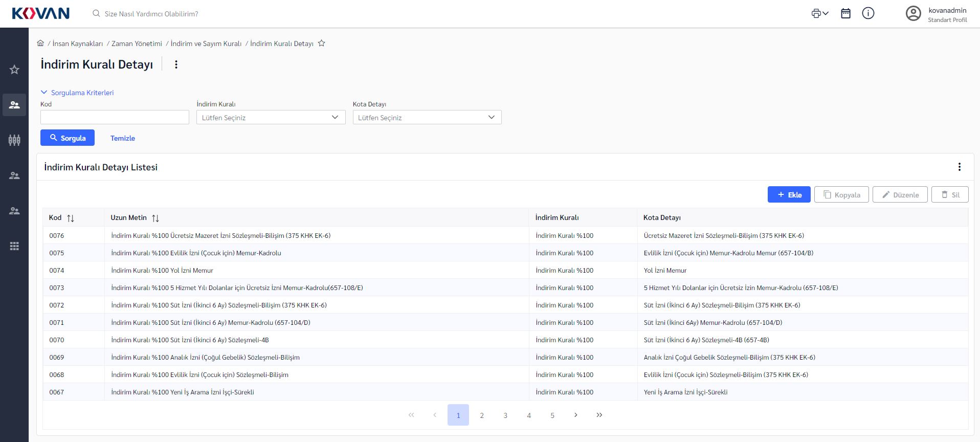The height and width of the screenshot is (442, 980).
Task: Click the fifth sidebar people icon
Action: pyautogui.click(x=14, y=211)
